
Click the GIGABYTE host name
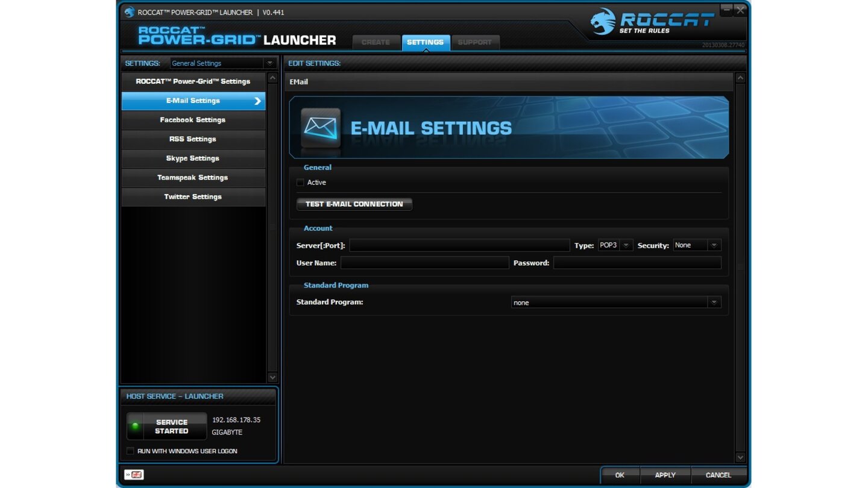pos(227,433)
